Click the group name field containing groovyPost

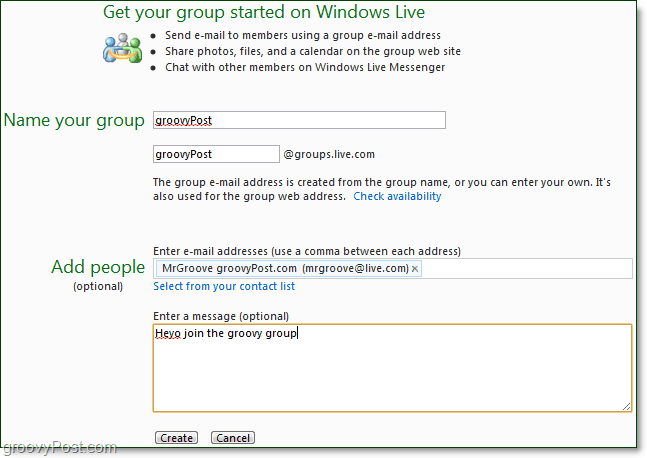tap(299, 120)
